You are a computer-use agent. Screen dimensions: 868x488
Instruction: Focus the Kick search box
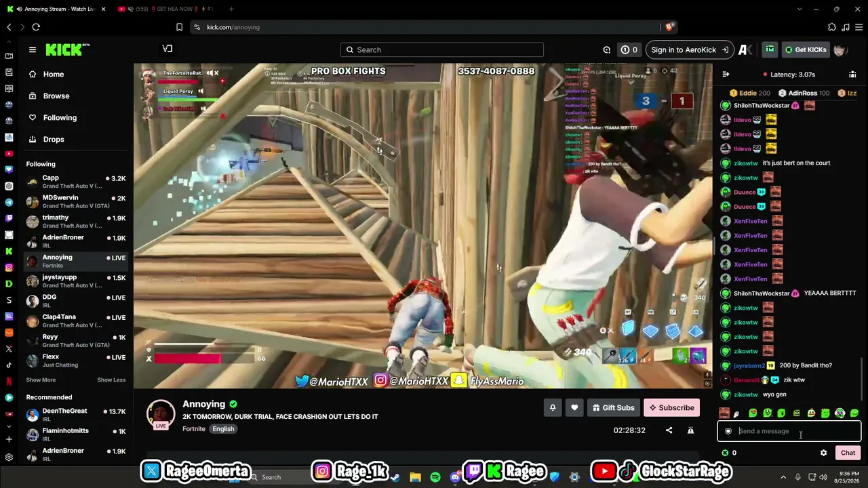442,49
